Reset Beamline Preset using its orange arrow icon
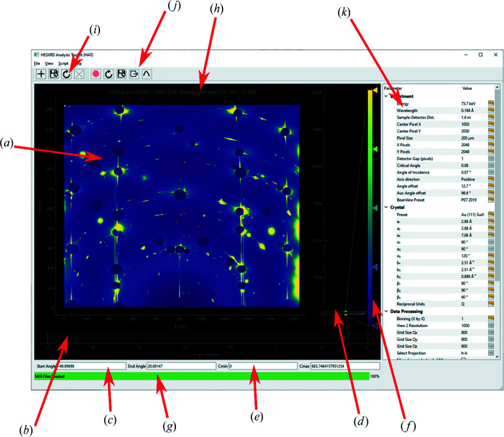This screenshot has height=437, width=504. point(491,198)
